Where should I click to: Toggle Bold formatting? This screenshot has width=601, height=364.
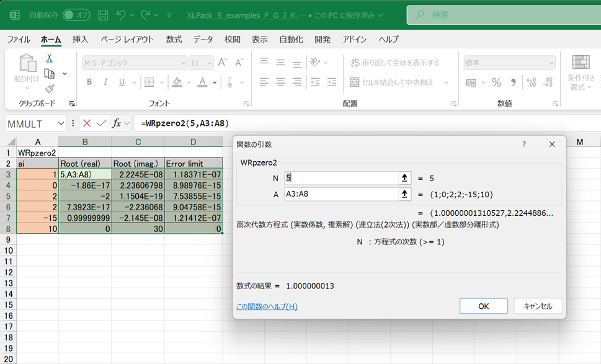(89, 82)
